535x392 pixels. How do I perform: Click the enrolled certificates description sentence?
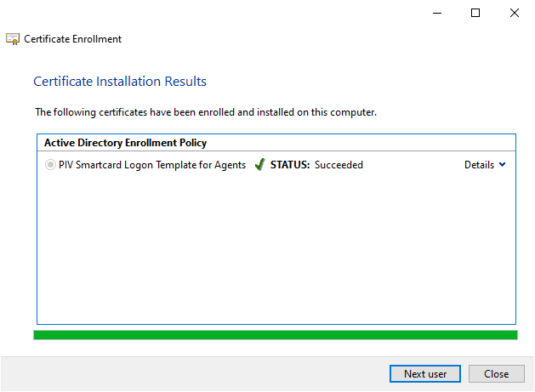click(x=205, y=111)
